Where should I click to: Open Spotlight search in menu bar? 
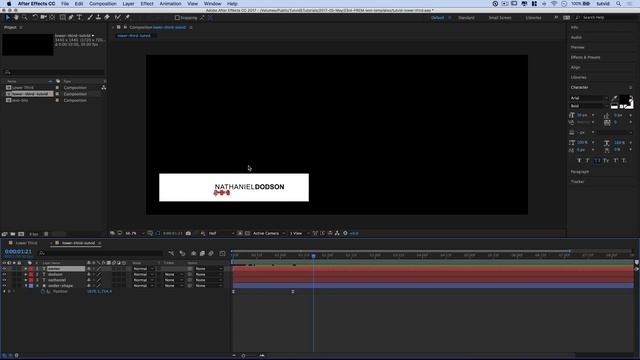[619, 4]
